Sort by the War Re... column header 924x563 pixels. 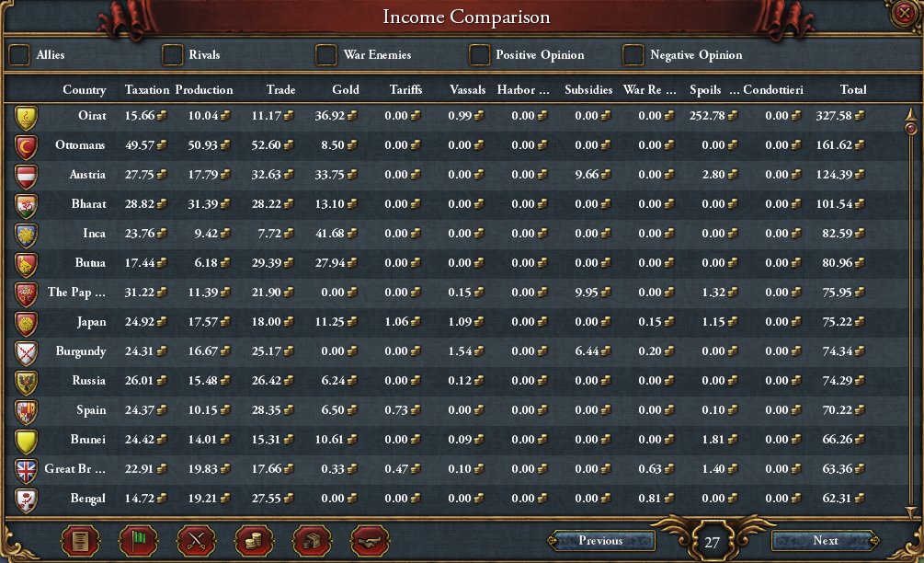(x=649, y=89)
